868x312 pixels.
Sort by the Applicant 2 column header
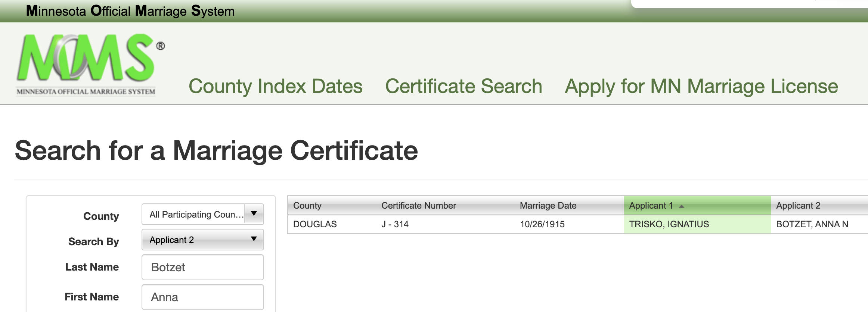(x=798, y=206)
